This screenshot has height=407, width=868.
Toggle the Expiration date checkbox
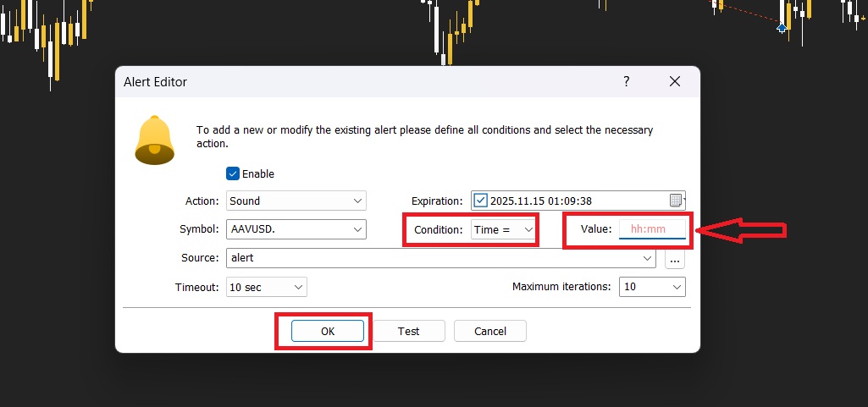coord(481,201)
